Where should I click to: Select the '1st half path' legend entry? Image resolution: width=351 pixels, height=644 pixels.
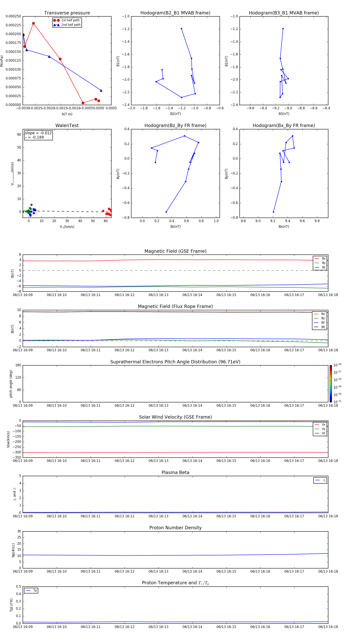[67, 20]
